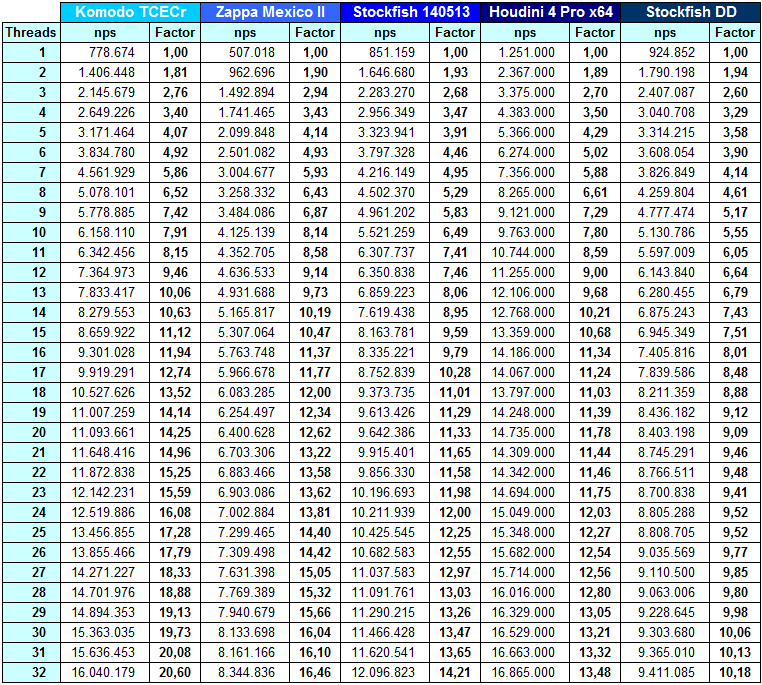762x685 pixels.
Task: Select the Threads row labeled 24
Action: point(31,512)
